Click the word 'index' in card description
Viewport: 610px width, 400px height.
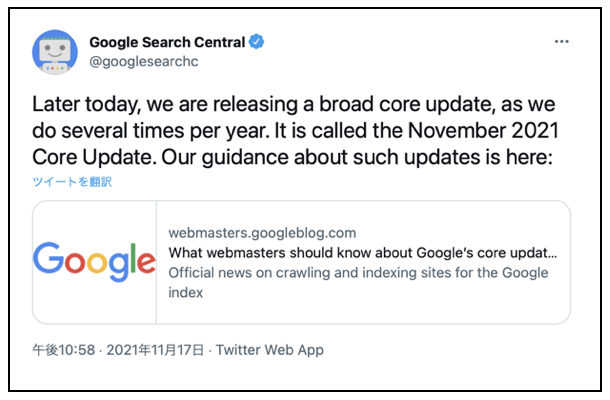tap(185, 293)
